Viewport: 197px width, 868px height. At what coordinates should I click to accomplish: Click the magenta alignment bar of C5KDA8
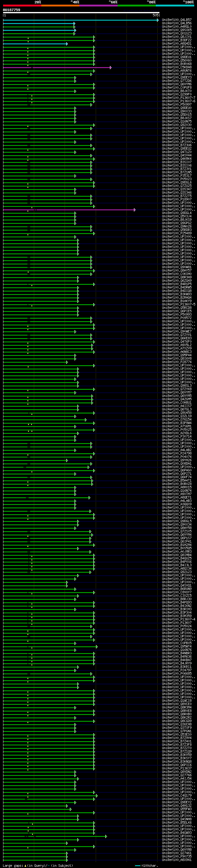(x=57, y=68)
